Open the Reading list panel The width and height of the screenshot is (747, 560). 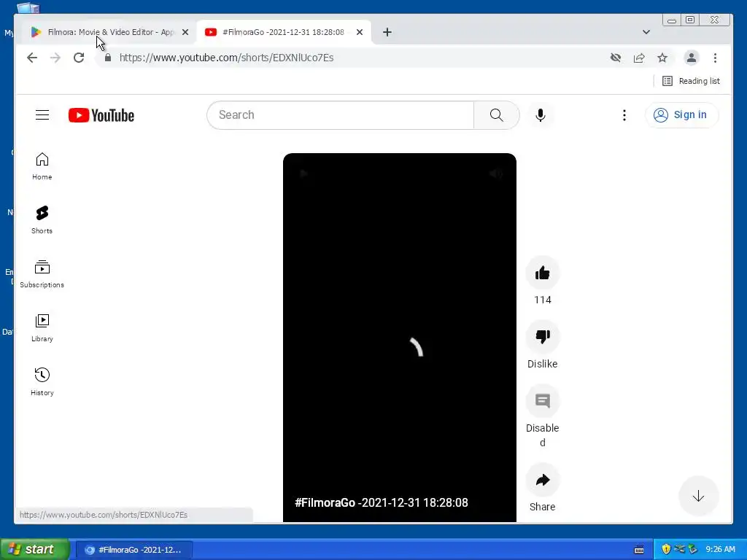point(691,81)
